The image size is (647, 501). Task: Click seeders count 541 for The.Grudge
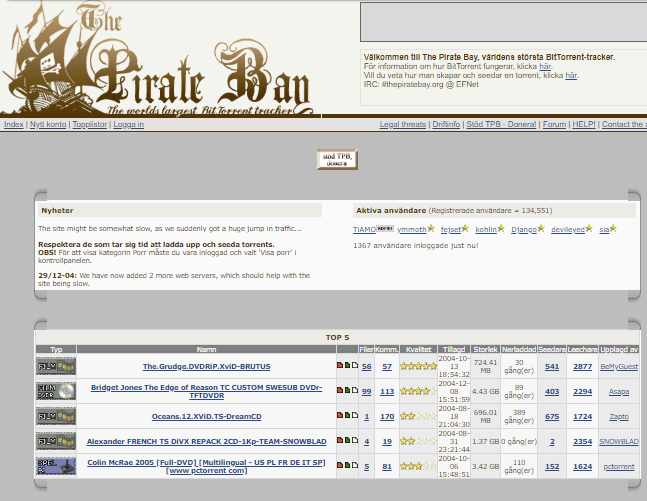(552, 366)
